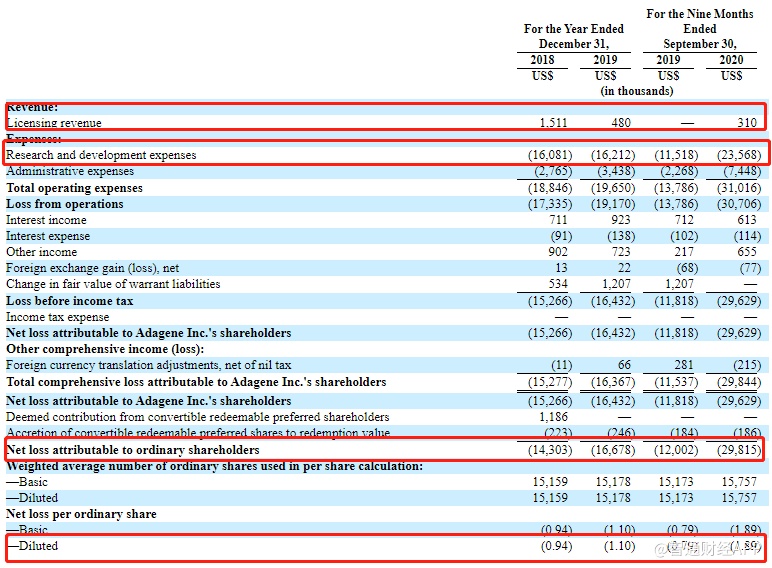Select the Interest income row label

click(x=46, y=220)
